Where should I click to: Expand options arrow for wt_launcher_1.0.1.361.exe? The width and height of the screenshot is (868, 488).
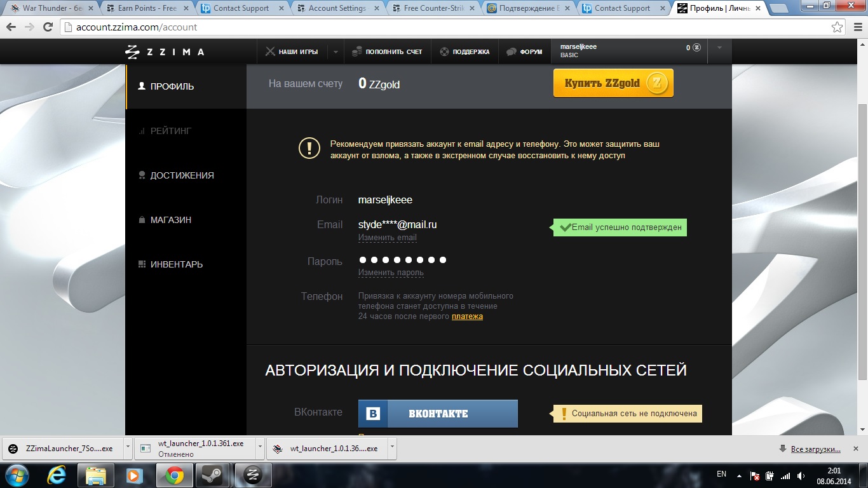[260, 447]
